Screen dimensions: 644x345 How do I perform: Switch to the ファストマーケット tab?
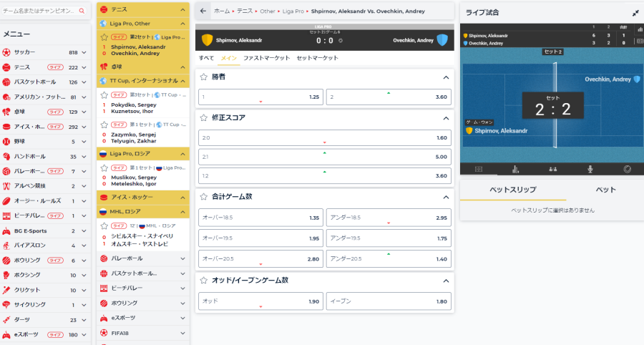click(x=267, y=58)
